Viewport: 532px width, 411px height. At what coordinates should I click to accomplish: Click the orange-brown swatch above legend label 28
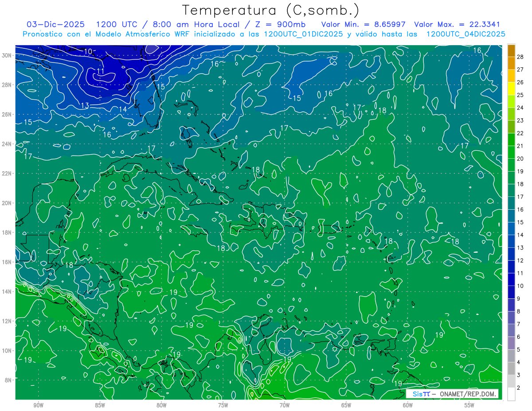click(x=511, y=50)
